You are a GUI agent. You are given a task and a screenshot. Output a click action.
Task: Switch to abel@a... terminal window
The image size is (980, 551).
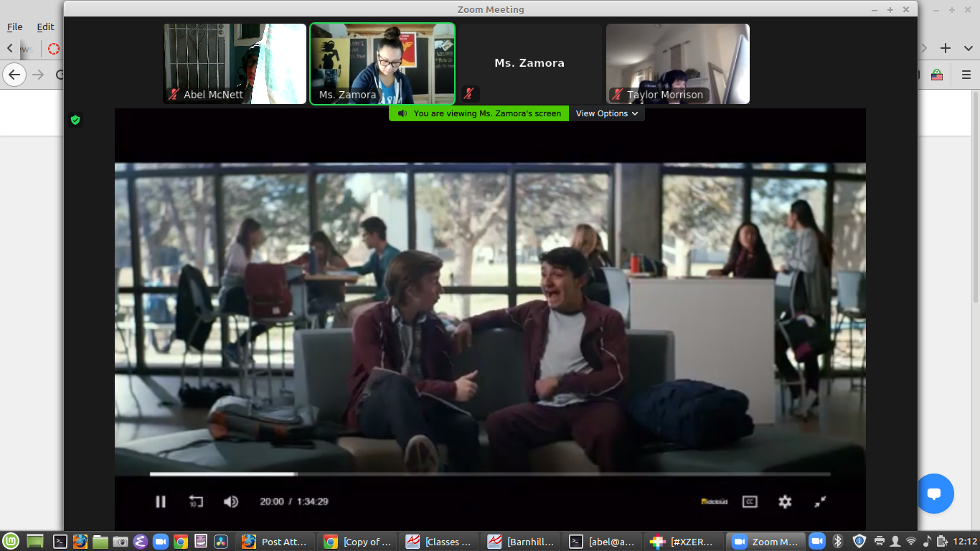click(603, 542)
